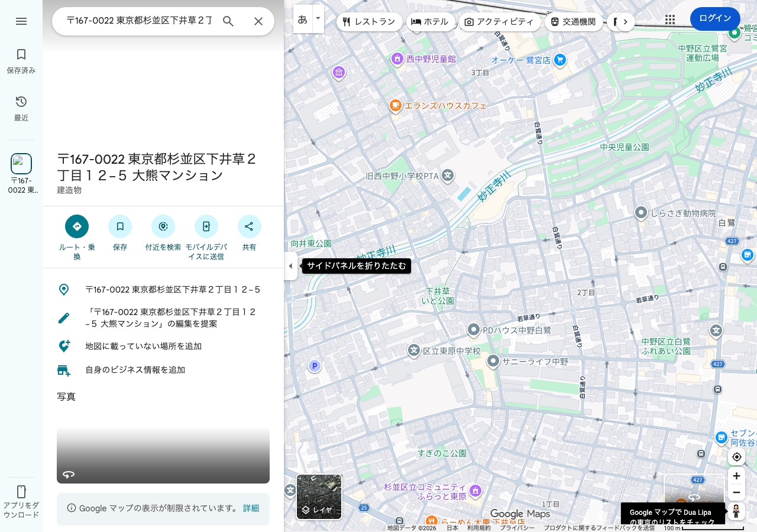Click アプリをダウンロード in the sidebar
The height and width of the screenshot is (532, 757).
21,502
